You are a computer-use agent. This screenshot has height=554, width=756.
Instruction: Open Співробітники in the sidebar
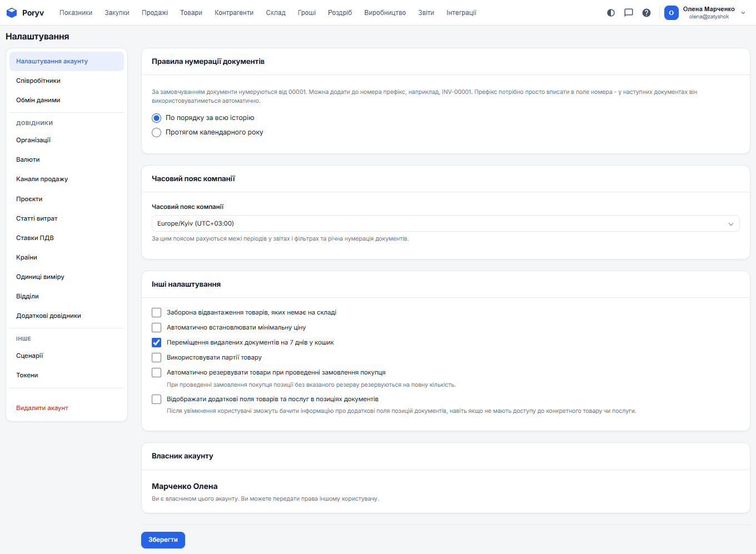[67, 81]
